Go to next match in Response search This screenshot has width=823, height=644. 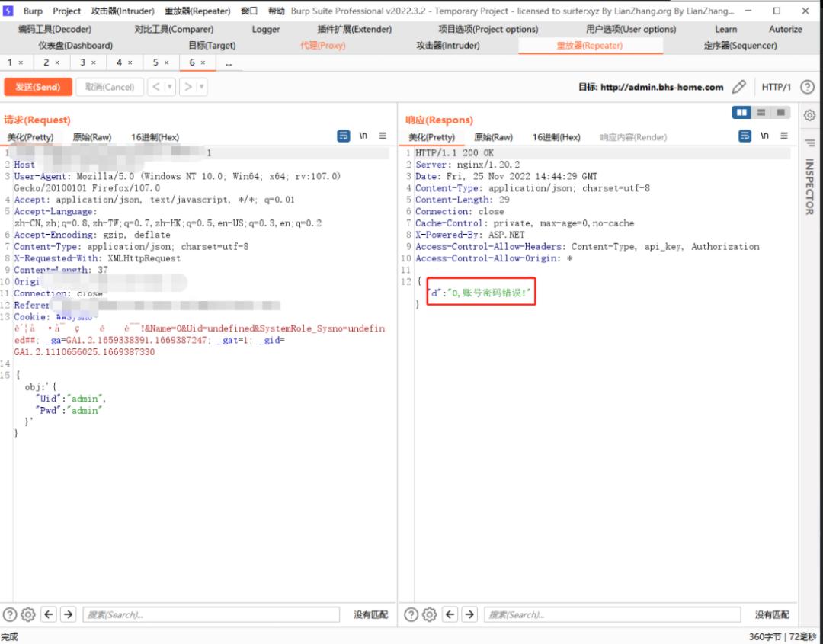click(469, 614)
